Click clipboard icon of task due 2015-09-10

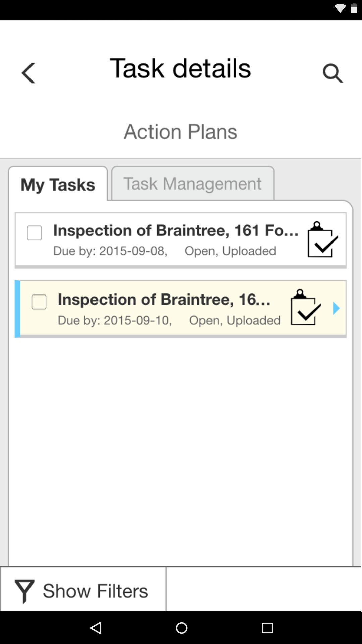[305, 308]
